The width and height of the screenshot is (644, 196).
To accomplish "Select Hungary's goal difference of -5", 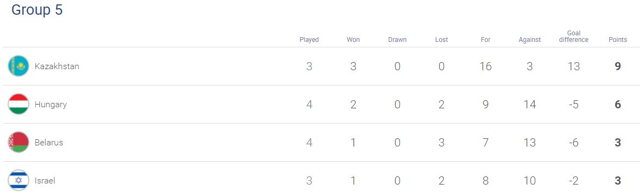I will point(574,105).
